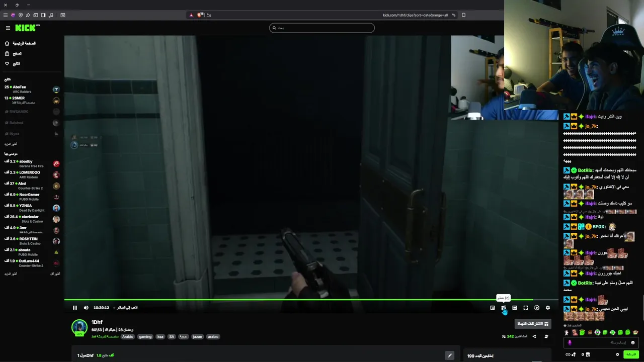
Task: Open RWSAM90 offline channel
Action: 32,112
